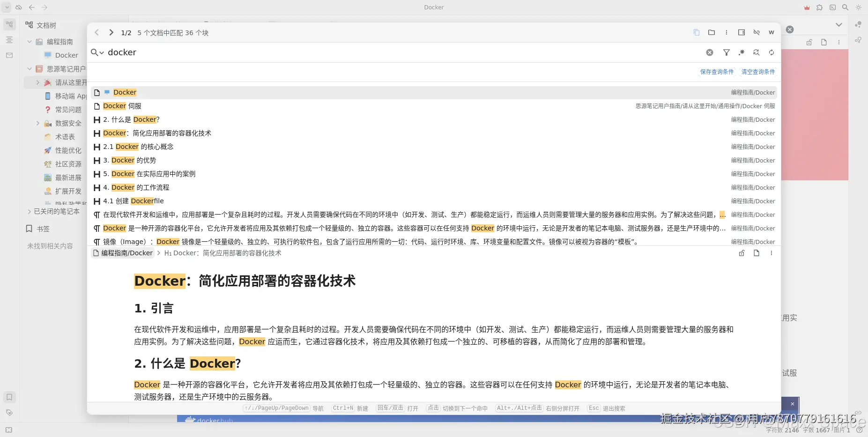Click the document icon in search preview bar
The height and width of the screenshot is (437, 868).
tap(757, 253)
